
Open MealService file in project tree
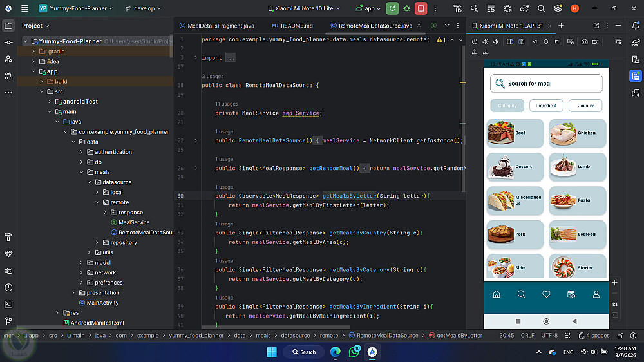[x=134, y=222]
